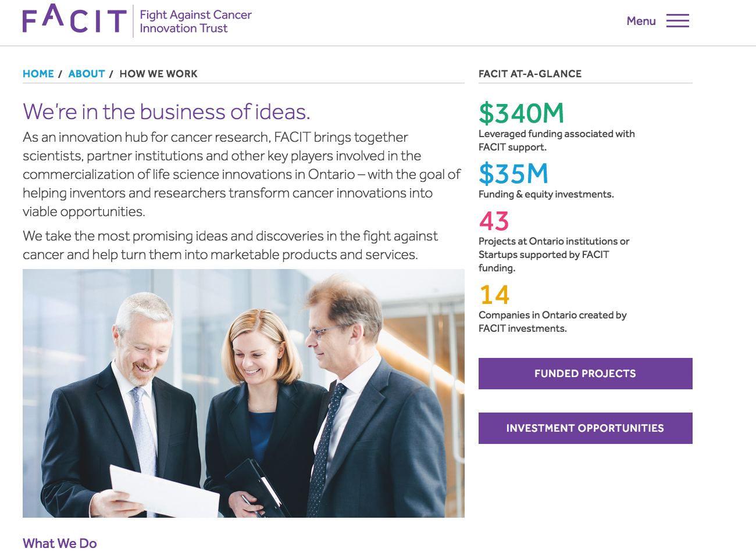
Task: Click the green $340M figure
Action: pyautogui.click(x=521, y=113)
